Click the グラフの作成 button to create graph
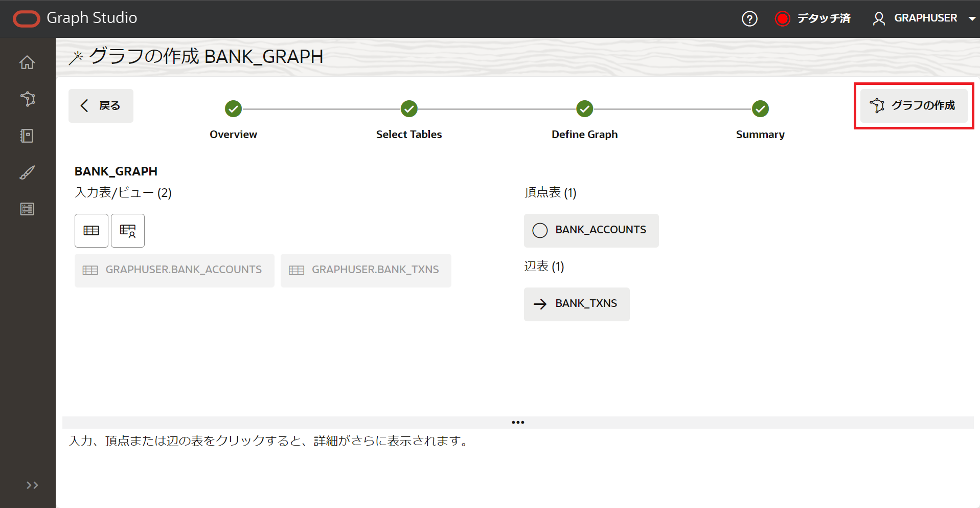This screenshot has width=980, height=508. tap(914, 105)
